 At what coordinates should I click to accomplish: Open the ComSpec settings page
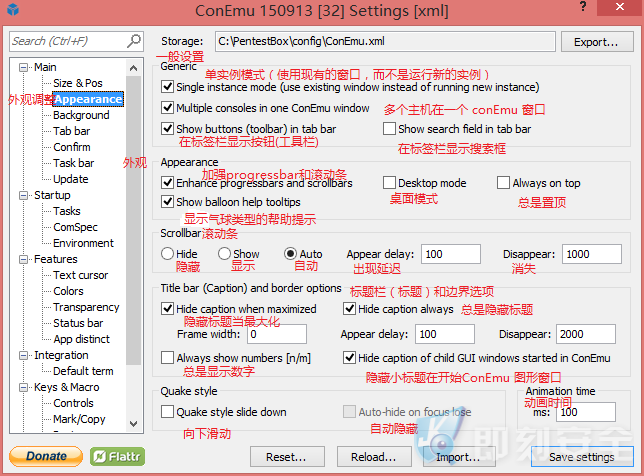tap(76, 227)
